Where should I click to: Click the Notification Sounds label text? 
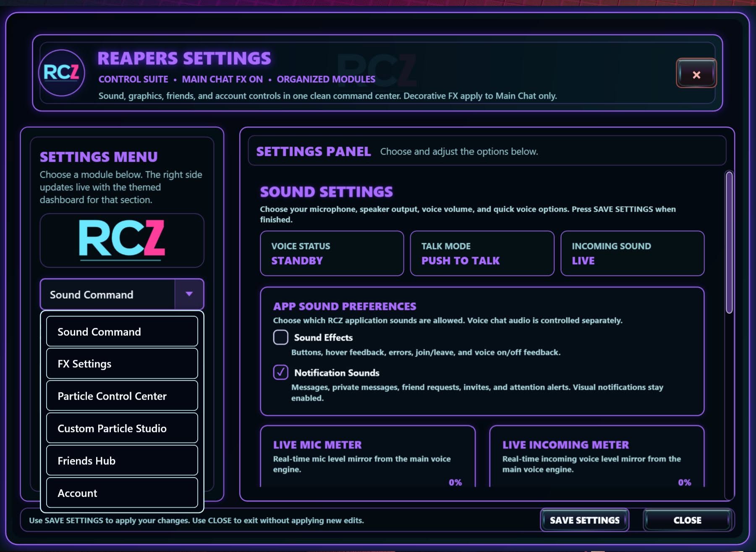tap(337, 373)
